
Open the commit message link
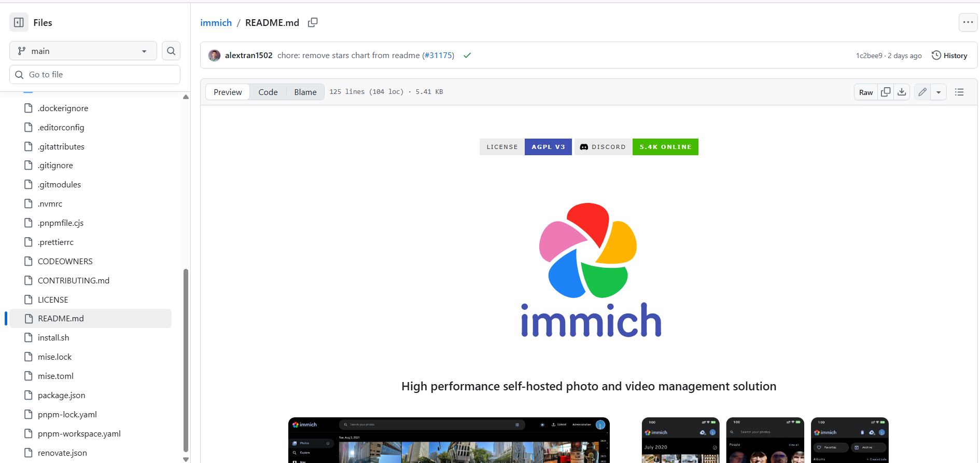[348, 56]
